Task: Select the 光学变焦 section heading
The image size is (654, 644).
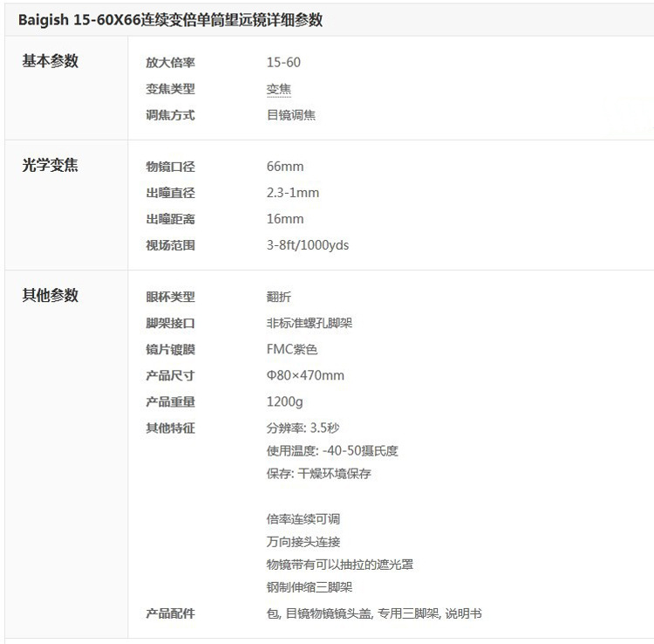Action: 50,165
